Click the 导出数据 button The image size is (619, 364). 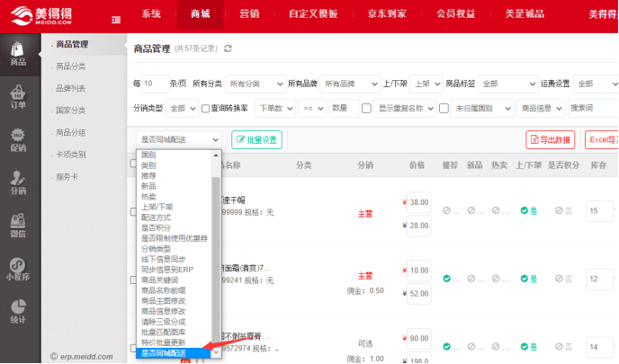pyautogui.click(x=551, y=139)
